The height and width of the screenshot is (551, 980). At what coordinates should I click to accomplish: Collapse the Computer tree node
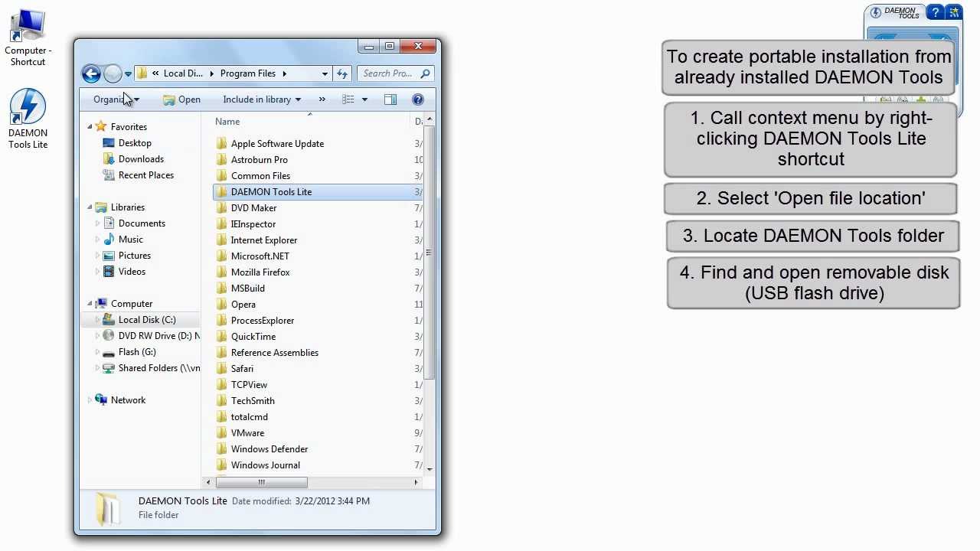tap(90, 304)
